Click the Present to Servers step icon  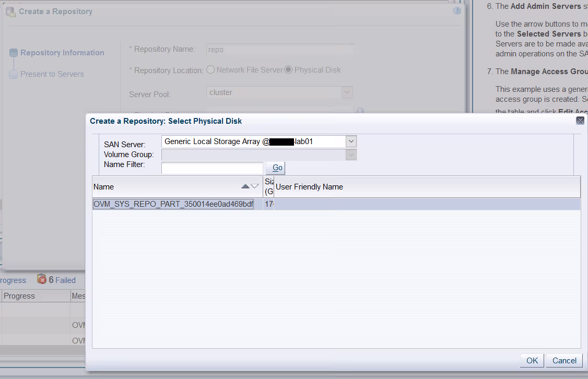point(14,74)
